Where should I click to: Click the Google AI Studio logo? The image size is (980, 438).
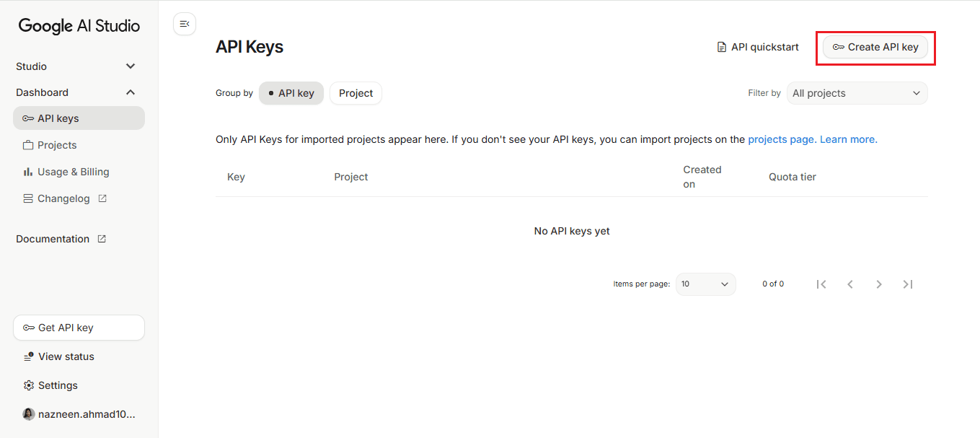tap(79, 26)
